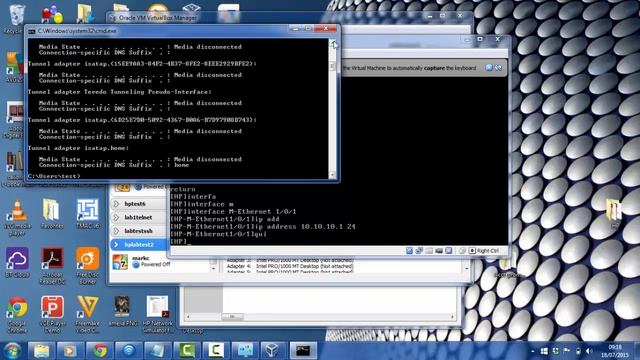Open File Explorer from the taskbar
This screenshot has width=640, height=360.
click(x=41, y=351)
